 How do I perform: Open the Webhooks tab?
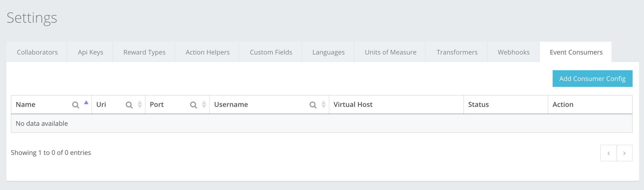(514, 52)
